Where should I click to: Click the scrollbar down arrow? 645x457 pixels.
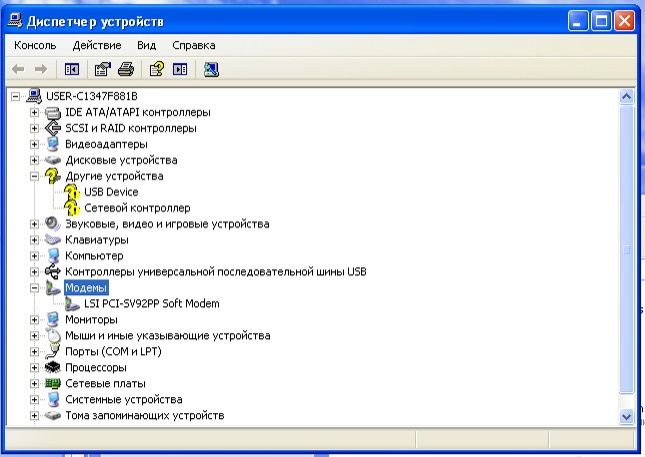pyautogui.click(x=626, y=416)
